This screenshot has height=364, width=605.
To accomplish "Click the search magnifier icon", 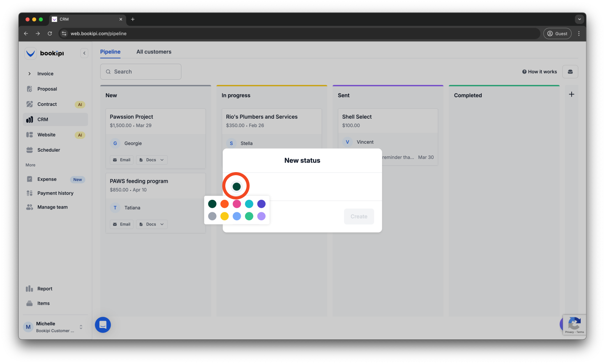I will click(108, 72).
